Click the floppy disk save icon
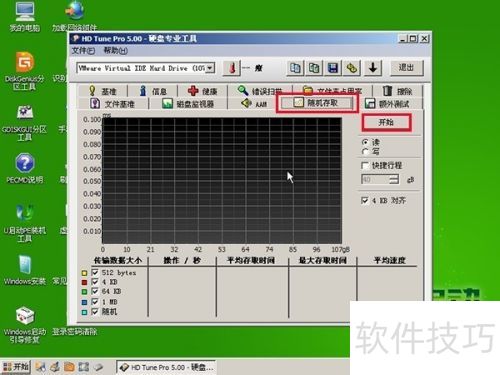The image size is (500, 375). (333, 68)
